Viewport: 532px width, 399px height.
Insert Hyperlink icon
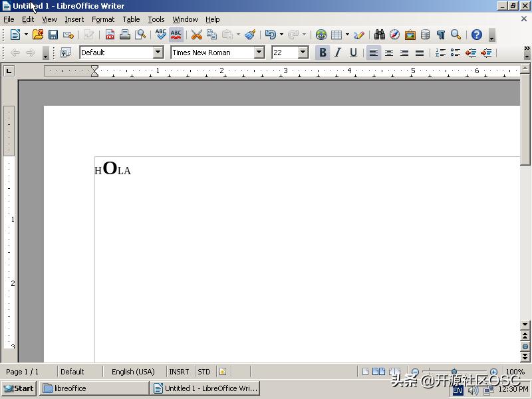(x=321, y=35)
